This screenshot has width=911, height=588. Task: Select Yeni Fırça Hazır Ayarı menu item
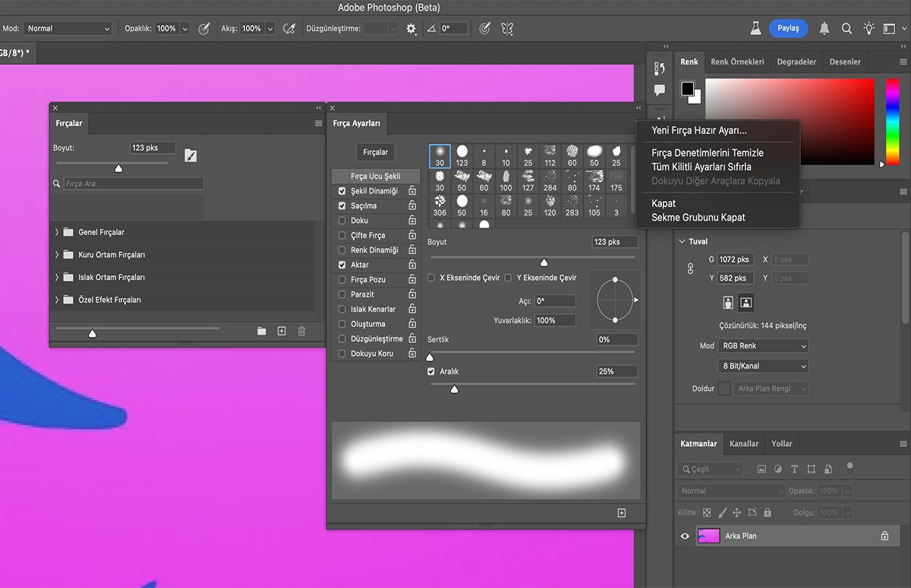point(698,130)
